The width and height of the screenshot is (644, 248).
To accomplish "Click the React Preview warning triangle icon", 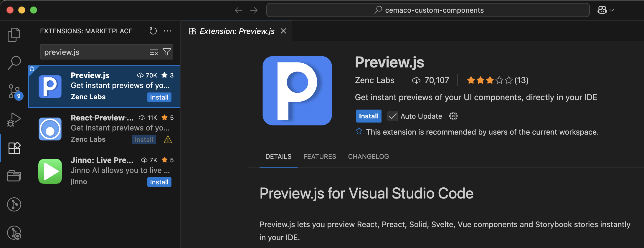I will point(168,139).
